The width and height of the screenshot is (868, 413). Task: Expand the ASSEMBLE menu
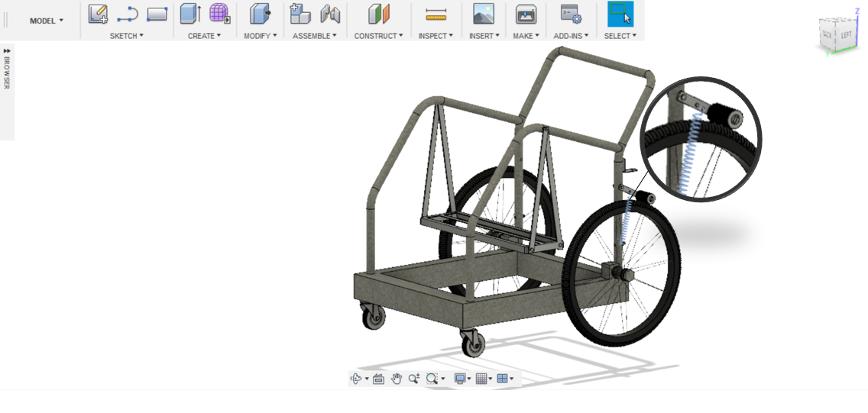click(315, 36)
